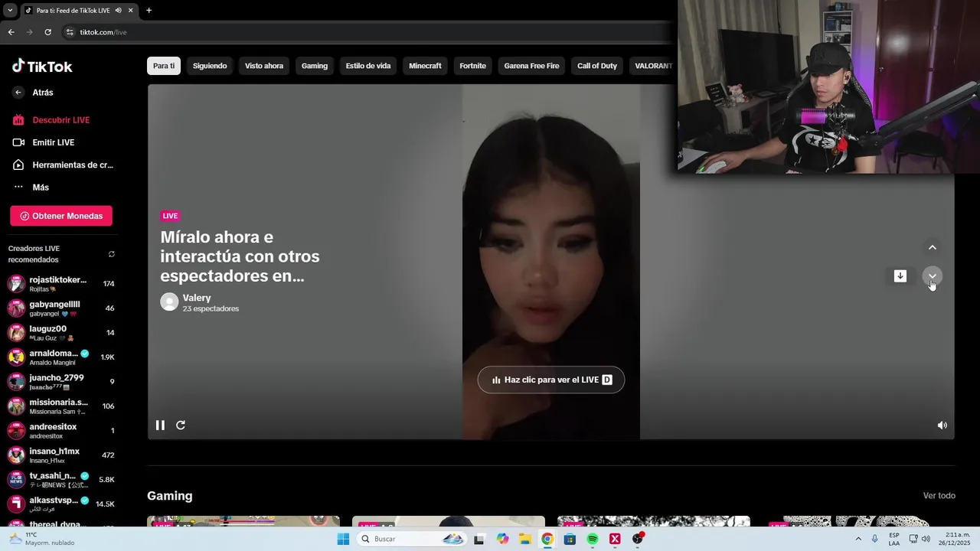Click the download icon on the player

(x=900, y=276)
